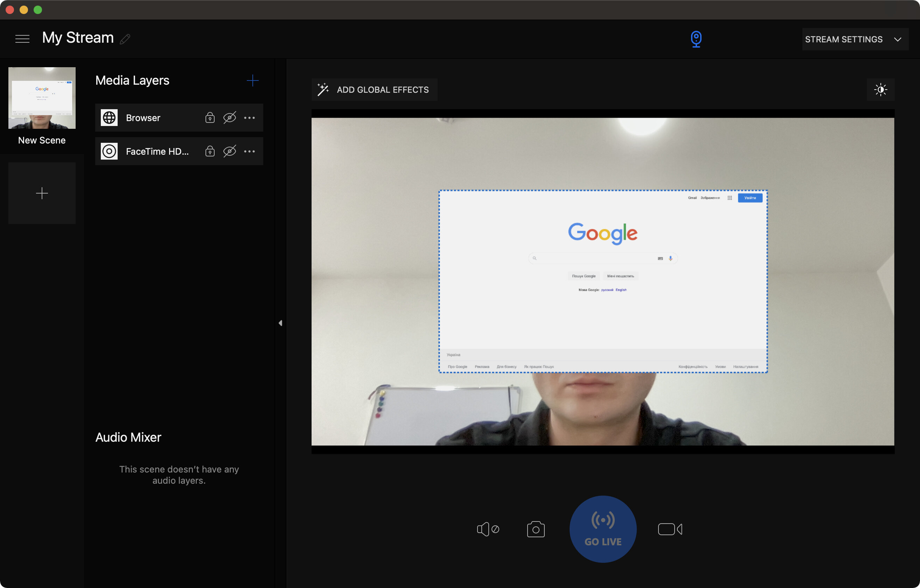
Task: Click the microphone/camera settings icon
Action: tap(695, 39)
